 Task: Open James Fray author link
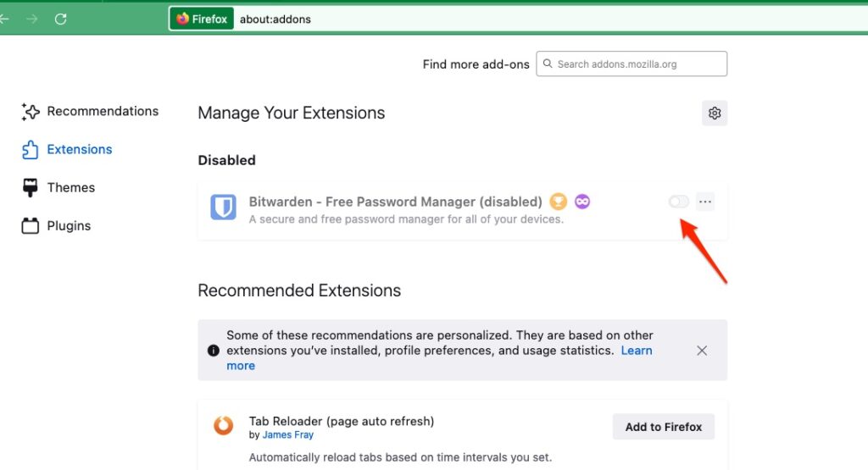(x=288, y=435)
